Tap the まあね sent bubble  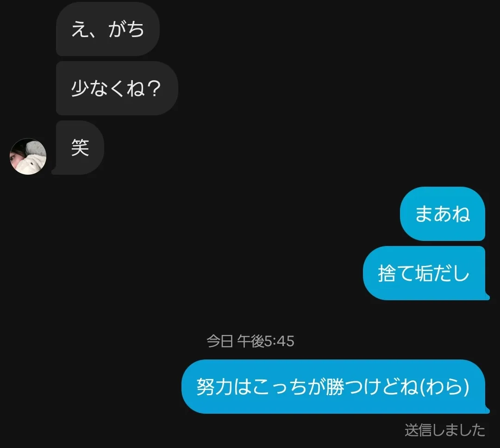point(443,214)
